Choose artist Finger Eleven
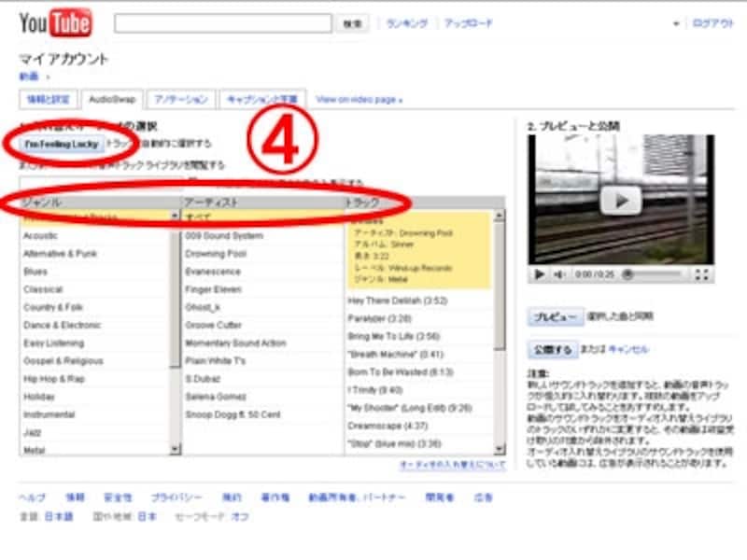The height and width of the screenshot is (560, 747). [x=214, y=289]
